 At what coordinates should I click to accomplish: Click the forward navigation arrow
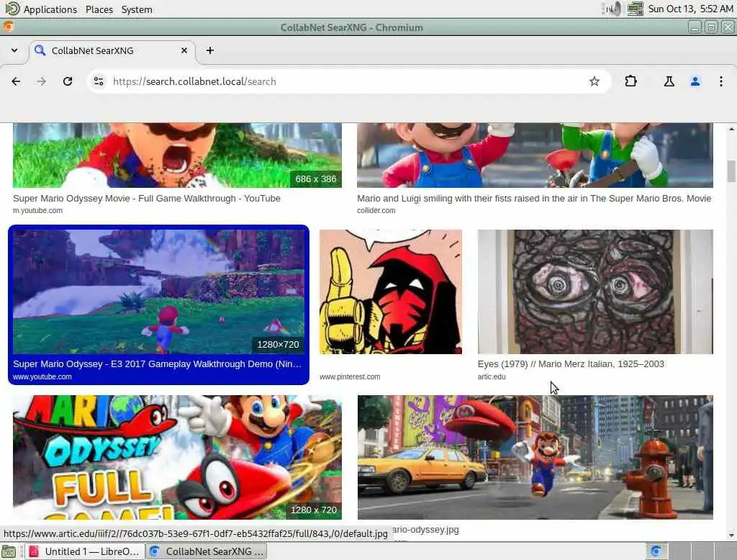[x=42, y=81]
